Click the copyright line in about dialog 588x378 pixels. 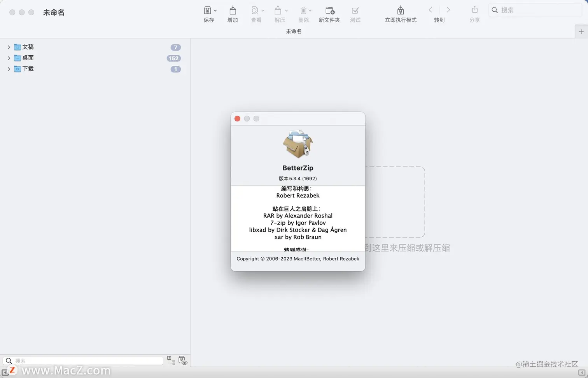(298, 259)
